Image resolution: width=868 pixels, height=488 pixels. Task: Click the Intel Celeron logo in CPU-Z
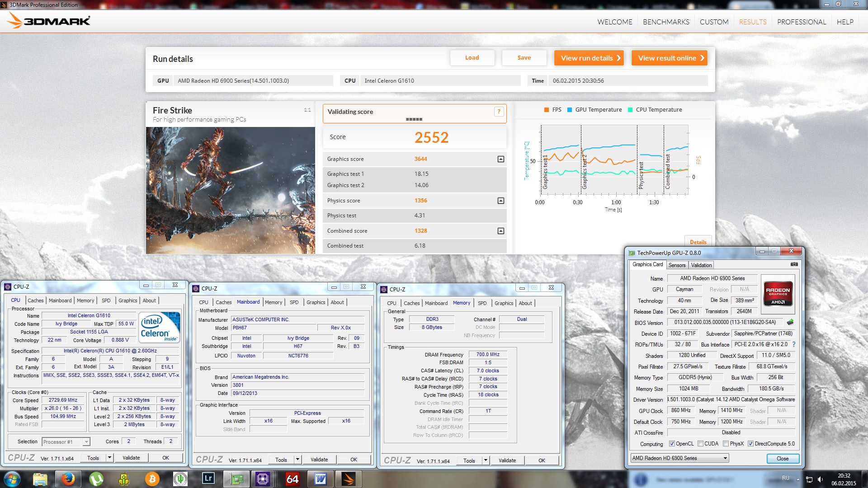159,328
